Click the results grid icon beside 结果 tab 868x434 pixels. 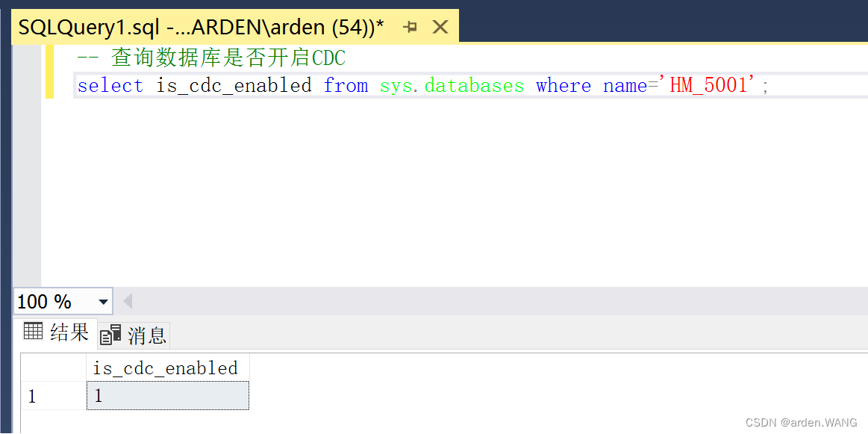pos(34,332)
